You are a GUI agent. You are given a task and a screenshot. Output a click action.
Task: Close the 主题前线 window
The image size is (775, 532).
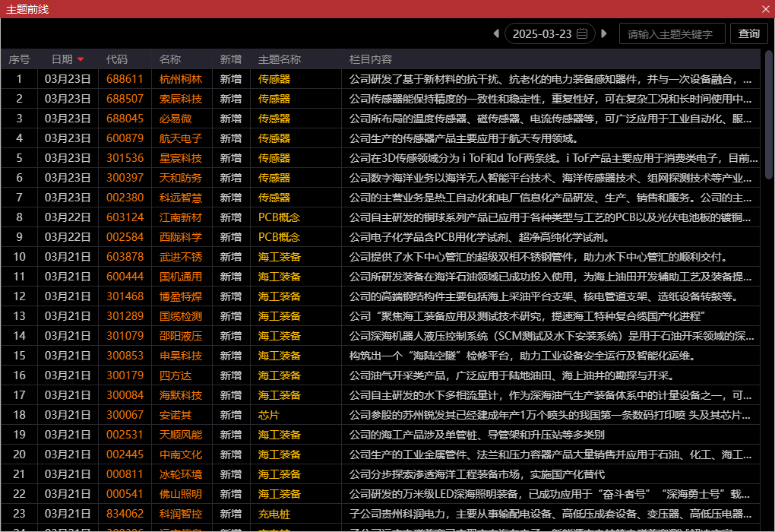766,9
